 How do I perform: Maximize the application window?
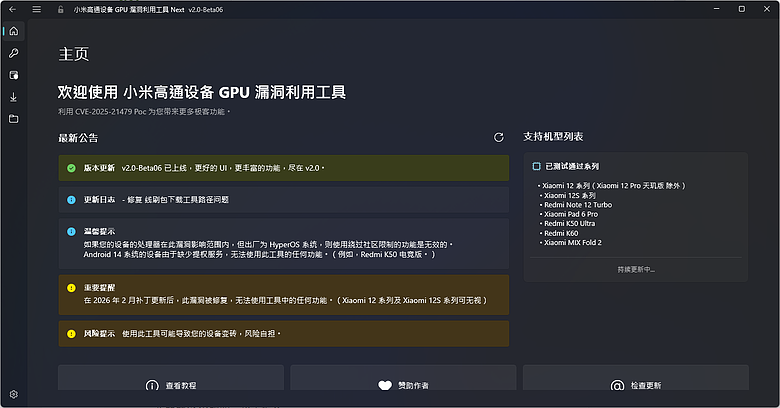coord(742,9)
